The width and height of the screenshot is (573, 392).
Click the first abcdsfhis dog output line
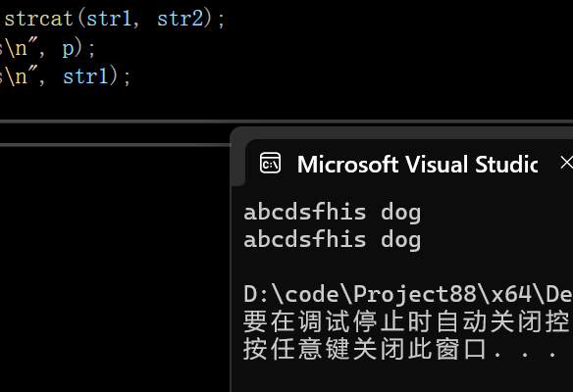[x=333, y=213]
